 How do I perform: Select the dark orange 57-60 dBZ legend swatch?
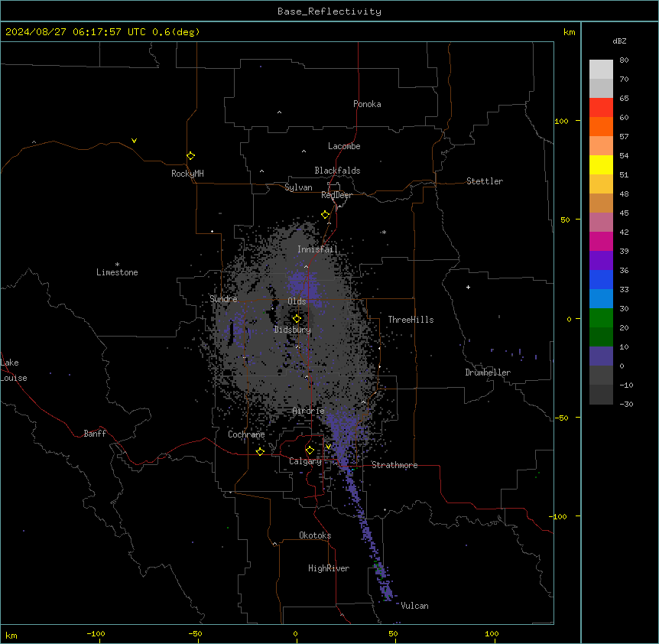click(601, 127)
